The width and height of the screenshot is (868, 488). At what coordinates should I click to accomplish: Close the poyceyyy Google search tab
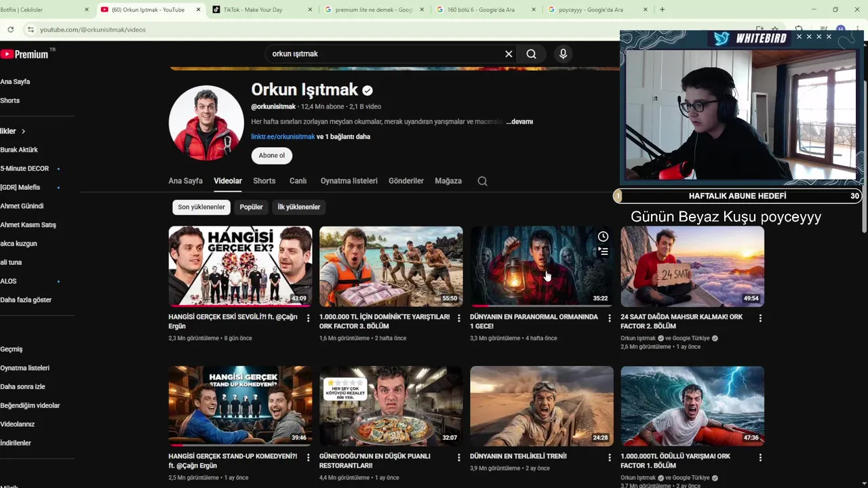point(645,9)
